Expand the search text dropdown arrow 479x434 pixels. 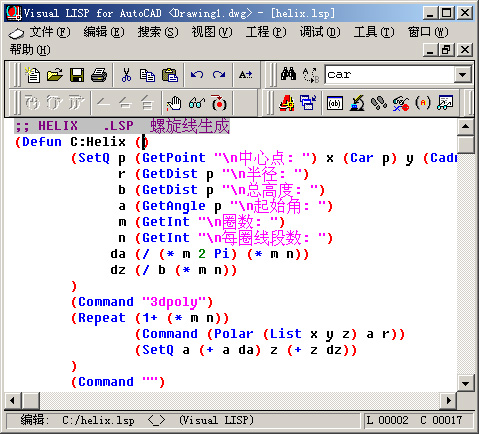[x=462, y=74]
